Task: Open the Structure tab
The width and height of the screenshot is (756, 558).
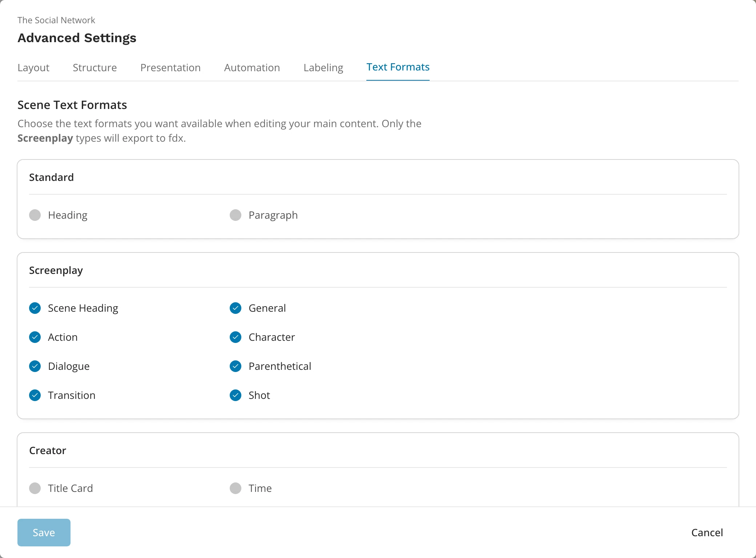Action: pyautogui.click(x=95, y=68)
